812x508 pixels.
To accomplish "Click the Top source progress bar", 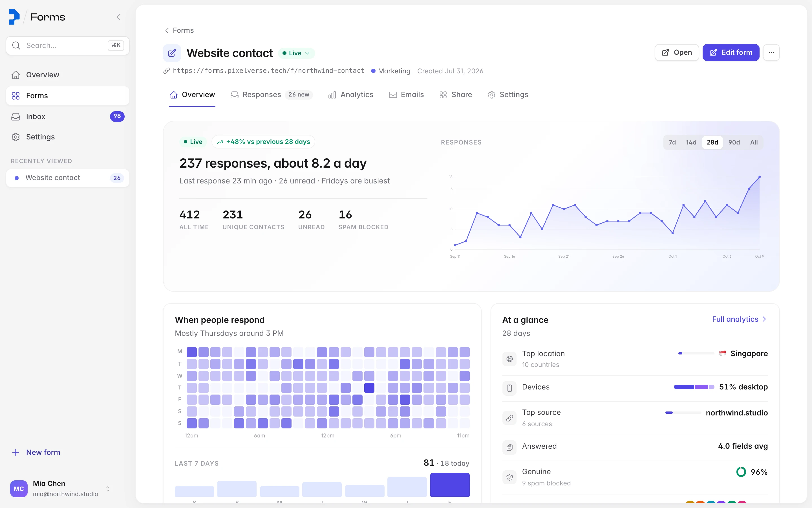I will tap(683, 413).
